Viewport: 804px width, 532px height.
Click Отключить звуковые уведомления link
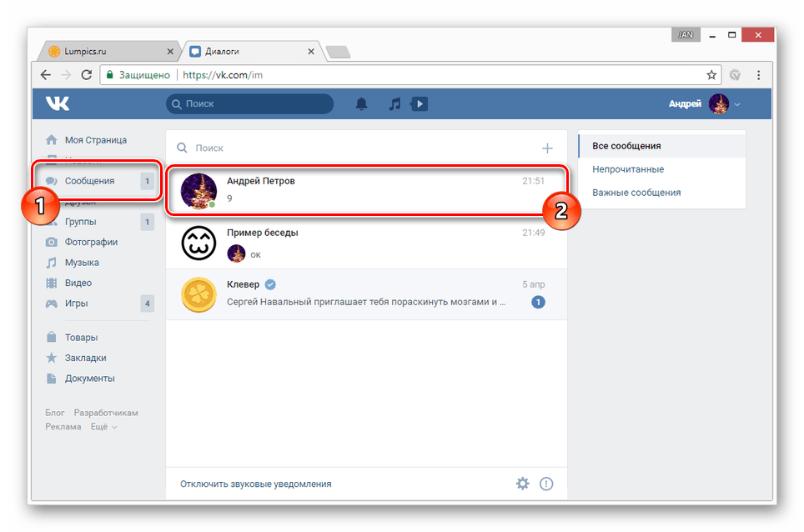254,483
